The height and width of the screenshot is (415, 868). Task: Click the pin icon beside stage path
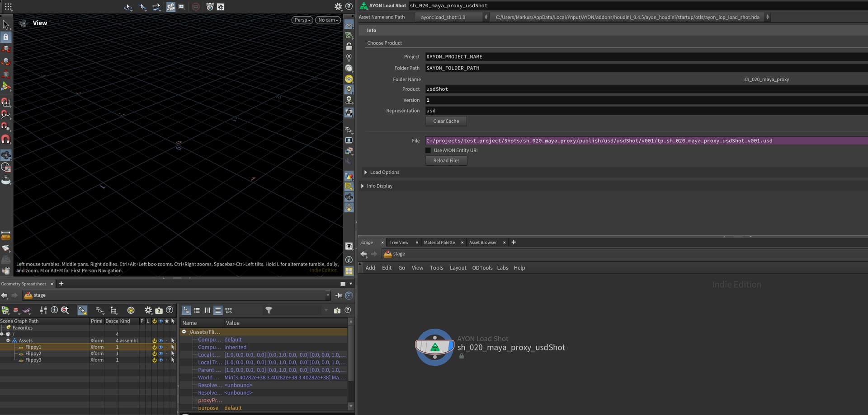tap(339, 295)
